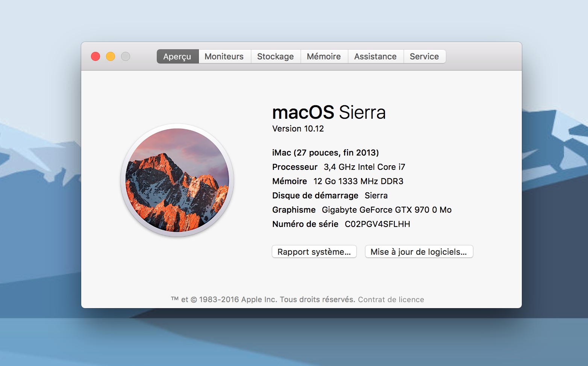Click Version 10.12 to reveal build number

click(x=298, y=129)
